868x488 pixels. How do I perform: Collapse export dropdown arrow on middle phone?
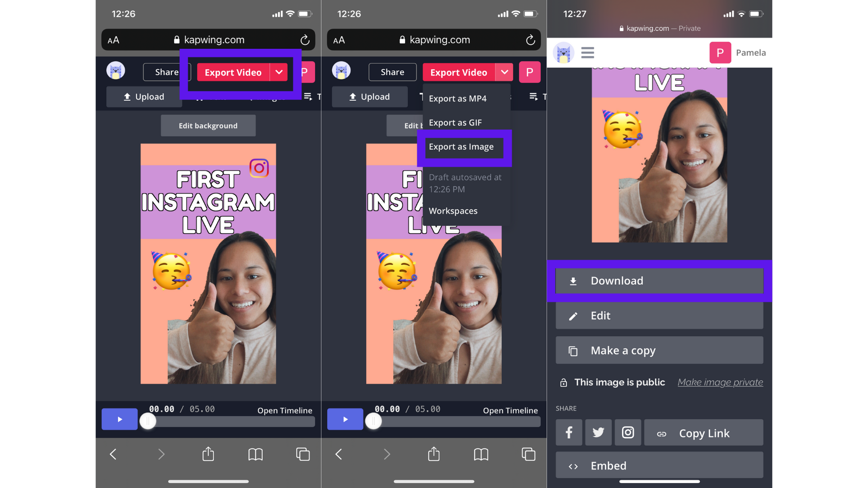[504, 72]
